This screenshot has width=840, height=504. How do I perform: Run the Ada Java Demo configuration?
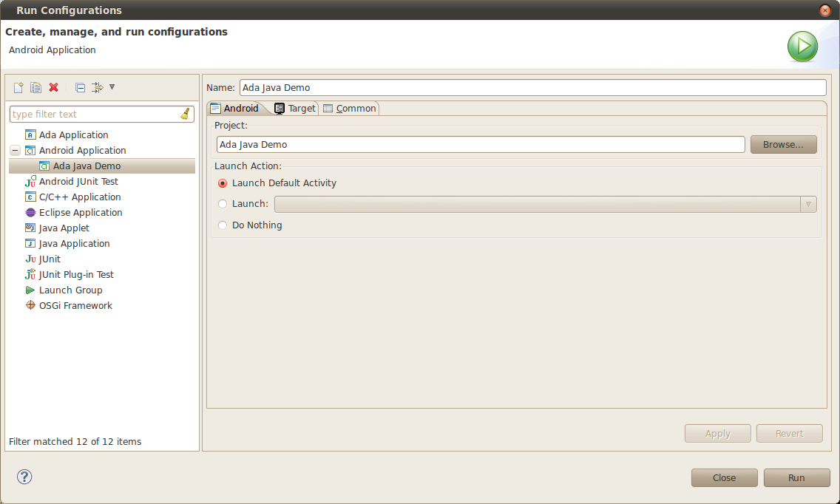[x=796, y=477]
